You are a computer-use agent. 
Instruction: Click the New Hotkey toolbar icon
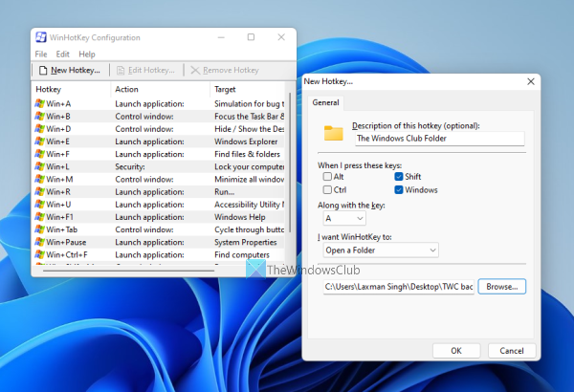(x=42, y=70)
